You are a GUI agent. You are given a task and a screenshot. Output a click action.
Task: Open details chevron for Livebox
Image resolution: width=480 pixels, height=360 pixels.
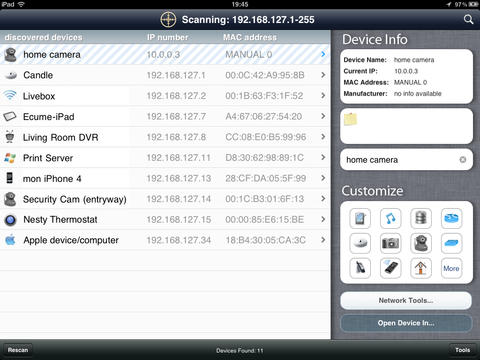tap(323, 95)
